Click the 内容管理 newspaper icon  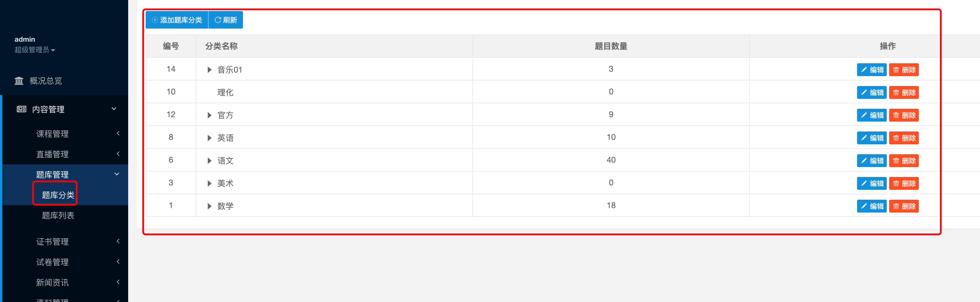click(22, 109)
